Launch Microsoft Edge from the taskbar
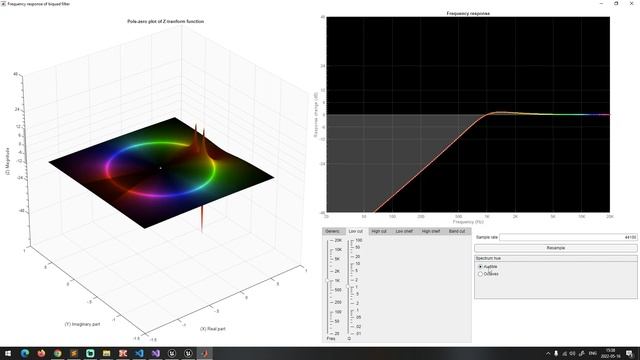Viewport: 640px width, 360px height. [x=25, y=353]
